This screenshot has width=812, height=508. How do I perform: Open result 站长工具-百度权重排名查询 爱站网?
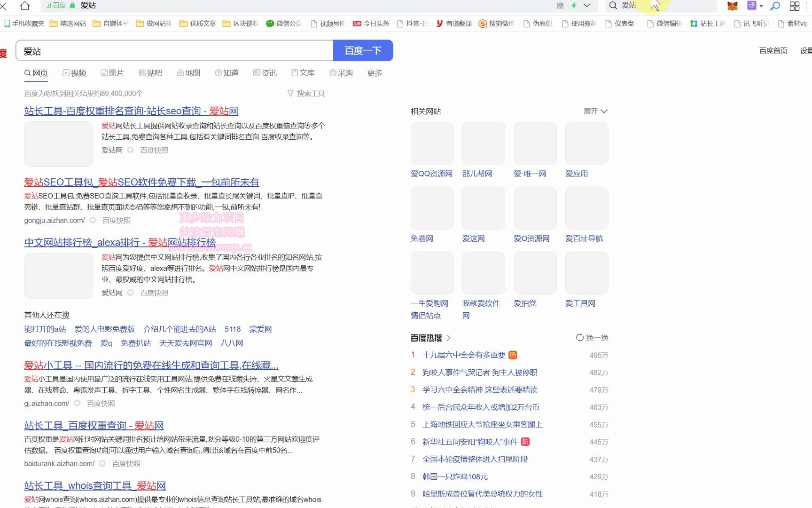[x=131, y=111]
